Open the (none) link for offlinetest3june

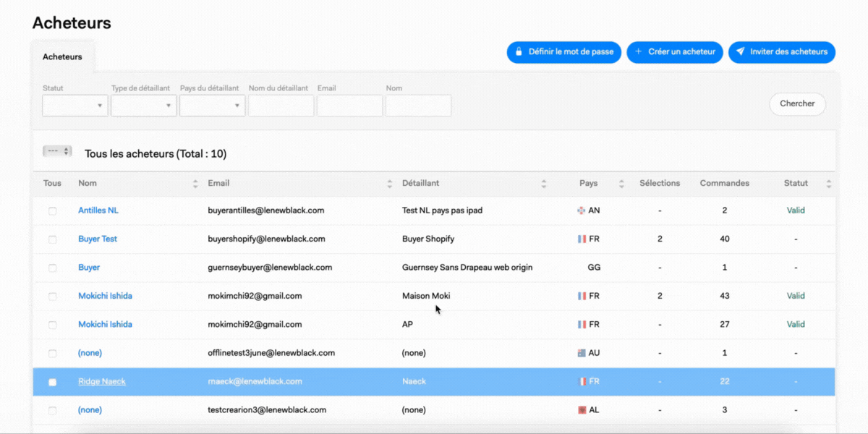pyautogui.click(x=90, y=353)
